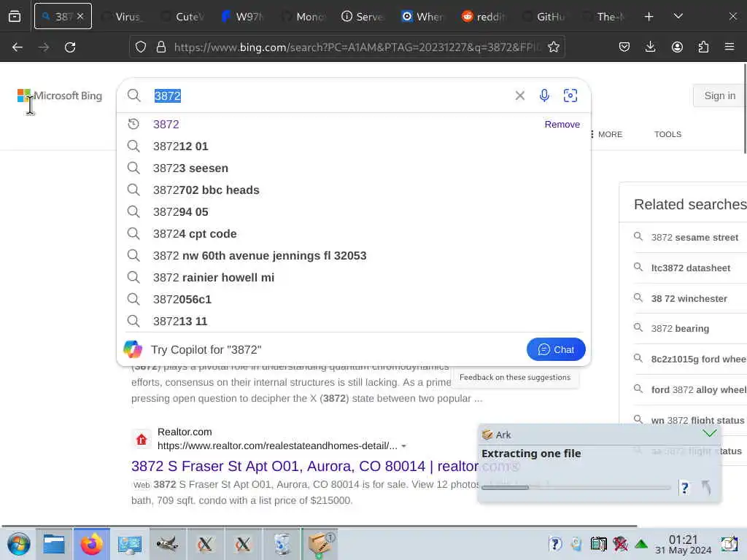Open the file manager in taskbar
The width and height of the screenshot is (747, 560).
coord(54,544)
